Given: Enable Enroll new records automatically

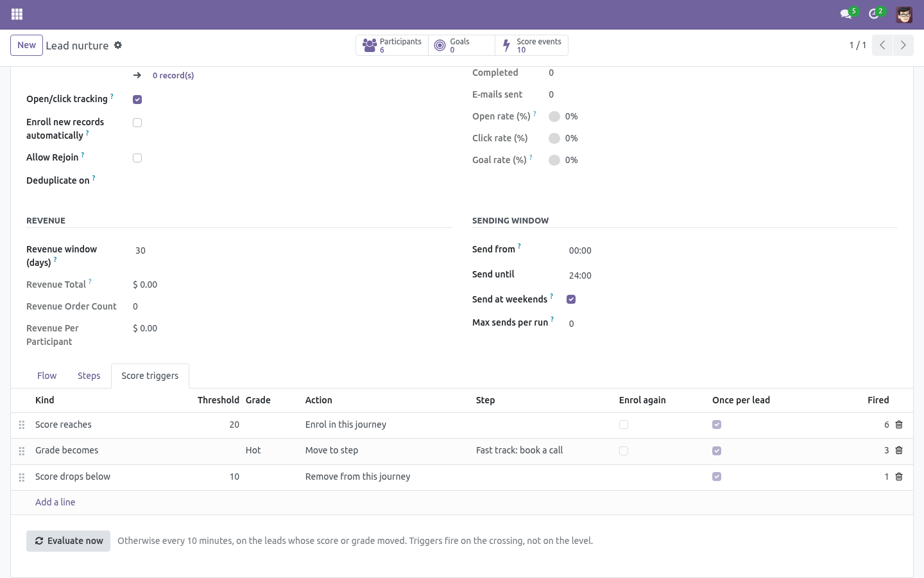Looking at the screenshot, I should [x=137, y=123].
